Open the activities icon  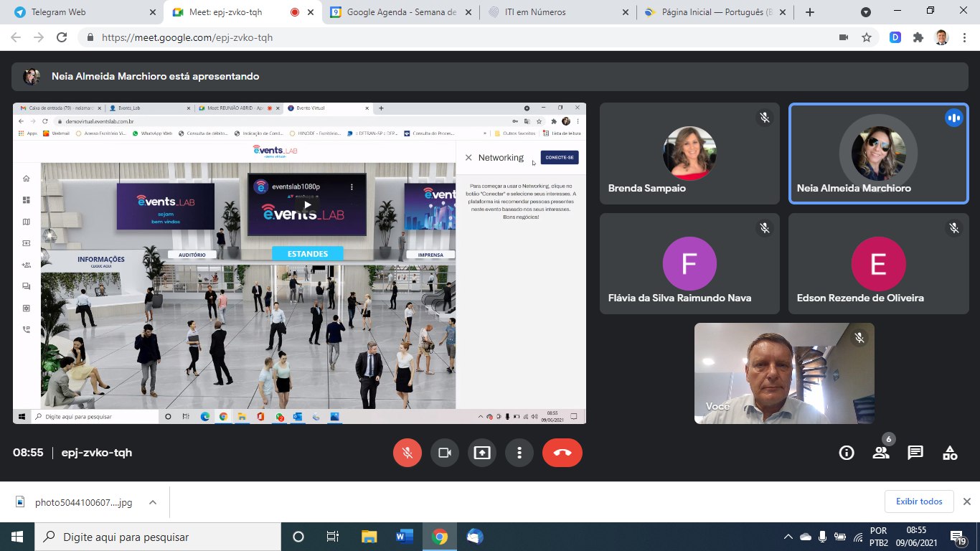949,453
